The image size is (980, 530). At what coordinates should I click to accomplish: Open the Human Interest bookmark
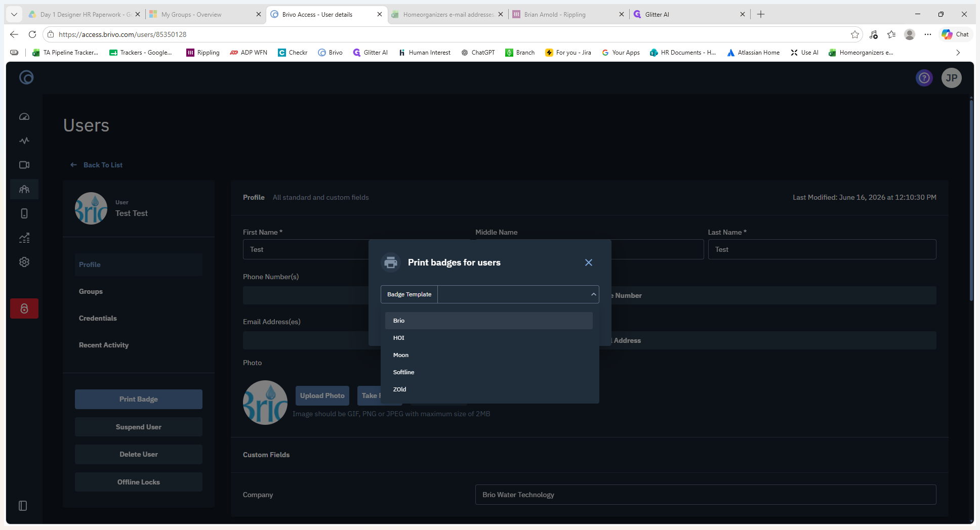coord(424,53)
